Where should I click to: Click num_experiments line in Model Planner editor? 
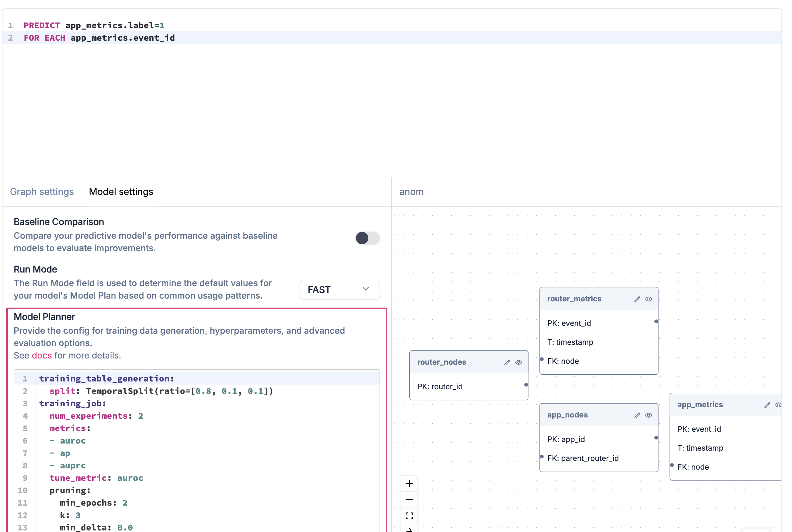[96, 416]
